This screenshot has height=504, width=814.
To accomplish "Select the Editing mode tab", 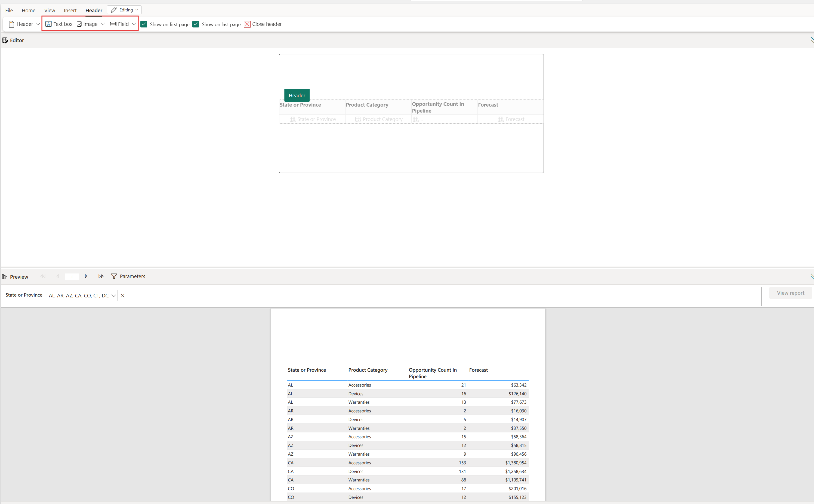I will click(124, 10).
